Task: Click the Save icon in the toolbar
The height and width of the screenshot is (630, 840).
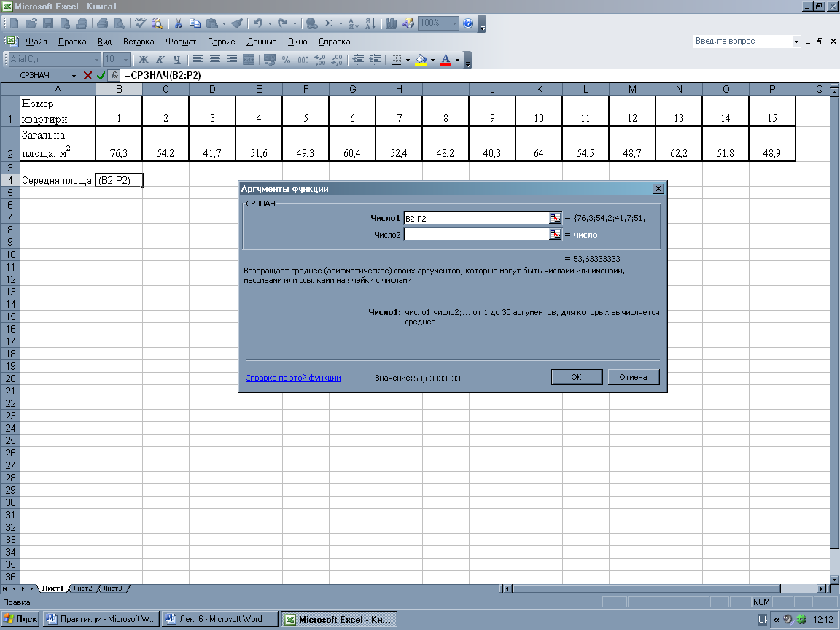Action: coord(48,23)
